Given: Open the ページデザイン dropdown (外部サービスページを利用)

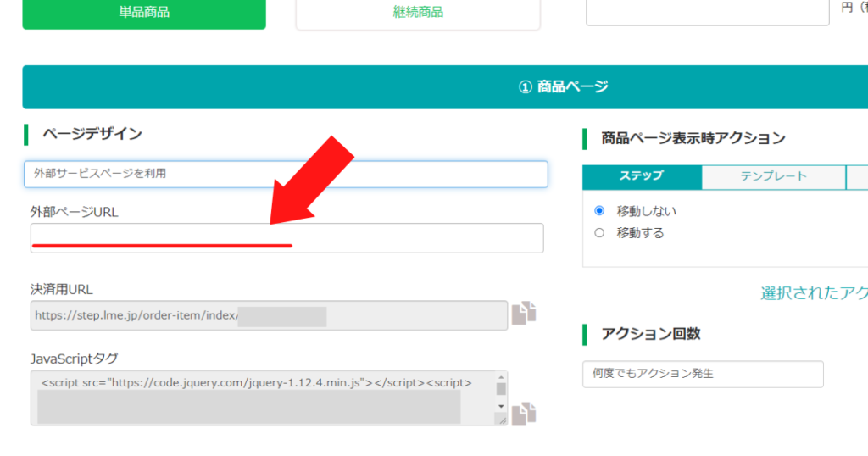Looking at the screenshot, I should (286, 174).
